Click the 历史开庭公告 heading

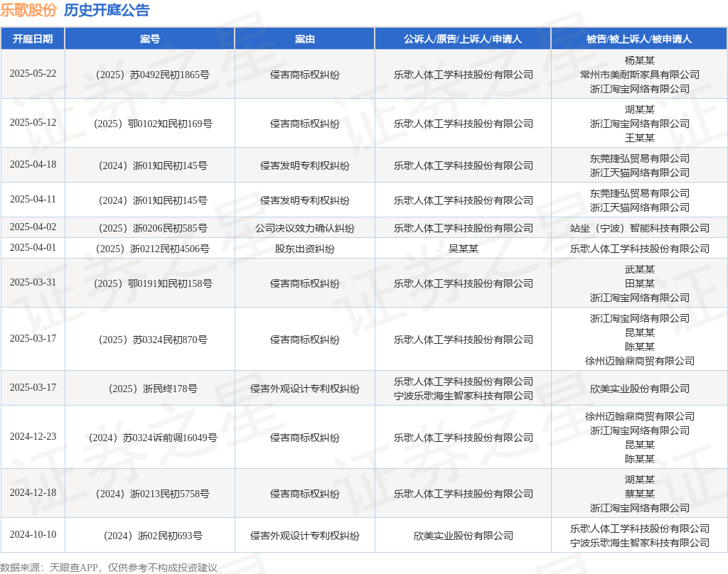[107, 10]
